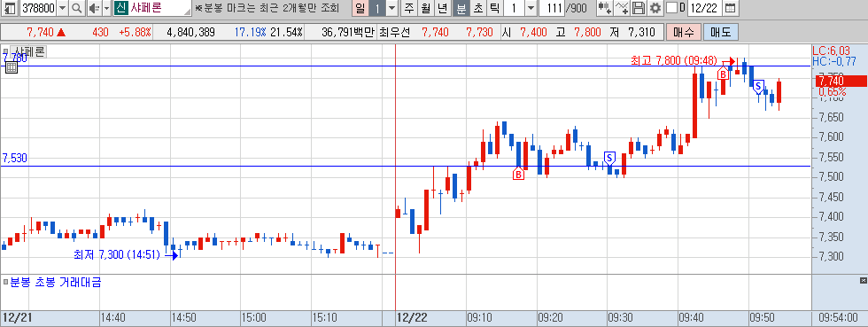Image resolution: width=868 pixels, height=327 pixels.
Task: Click the magnifier stock search icon
Action: [x=77, y=8]
